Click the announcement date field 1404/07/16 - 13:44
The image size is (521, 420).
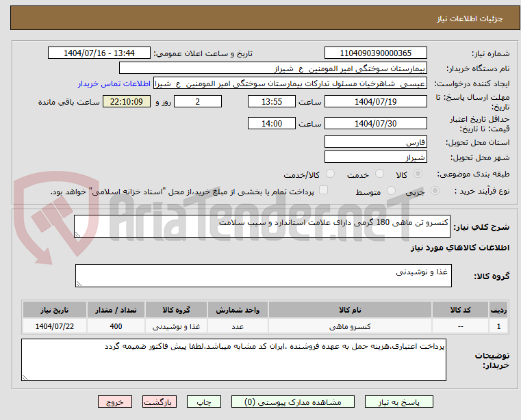tap(99, 53)
